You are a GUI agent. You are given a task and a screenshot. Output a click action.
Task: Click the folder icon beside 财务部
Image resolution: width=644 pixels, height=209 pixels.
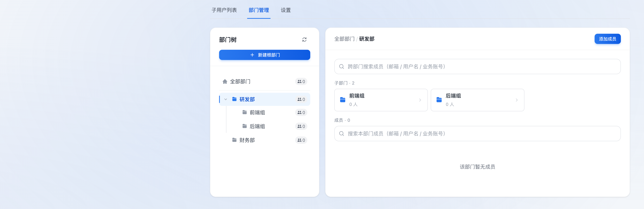234,140
